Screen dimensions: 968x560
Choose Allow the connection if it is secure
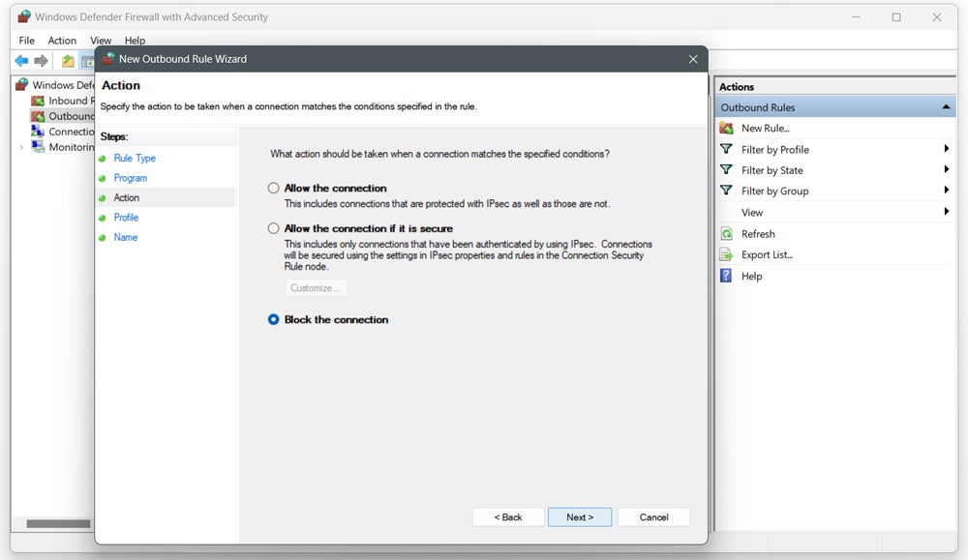click(x=272, y=228)
